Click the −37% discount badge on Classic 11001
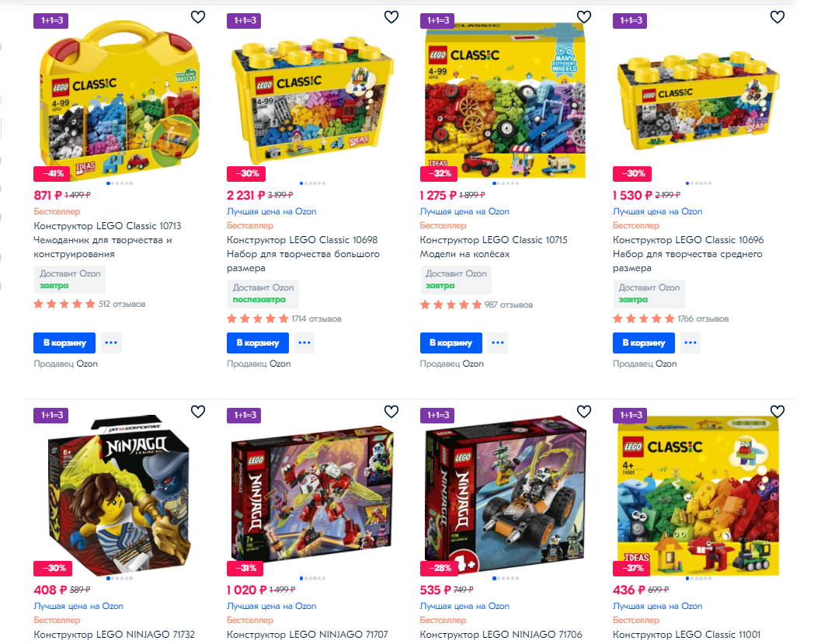This screenshot has width=814, height=644. (632, 568)
